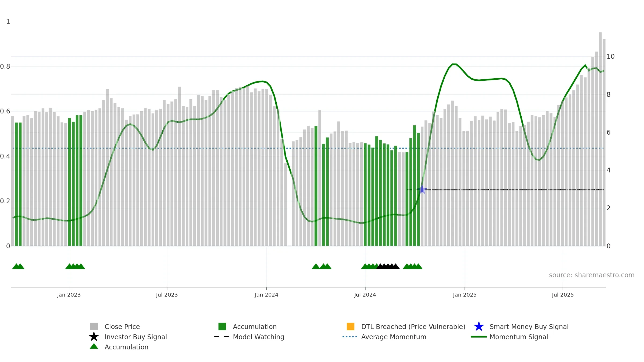Toggle the Close Price legend label
This screenshot has height=362, width=644.
(122, 327)
